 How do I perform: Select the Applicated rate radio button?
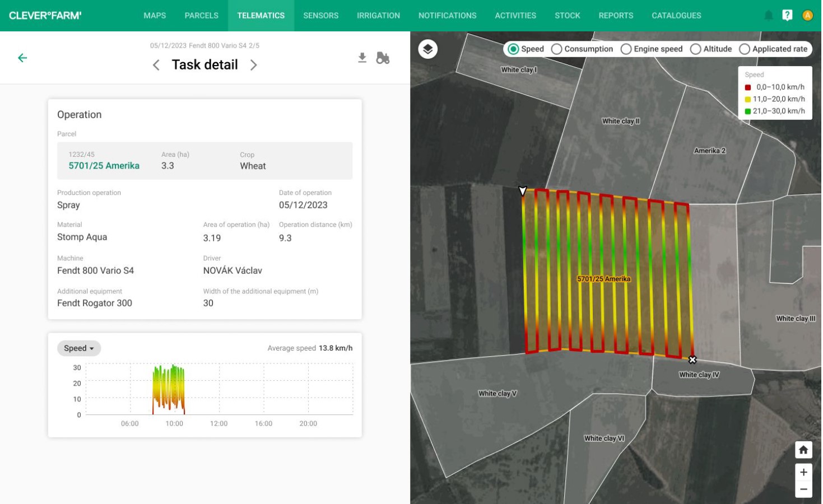click(745, 49)
